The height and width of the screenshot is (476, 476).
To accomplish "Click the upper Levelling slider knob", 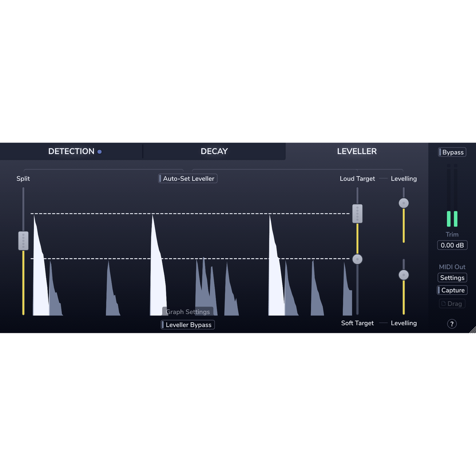I will pos(404,203).
